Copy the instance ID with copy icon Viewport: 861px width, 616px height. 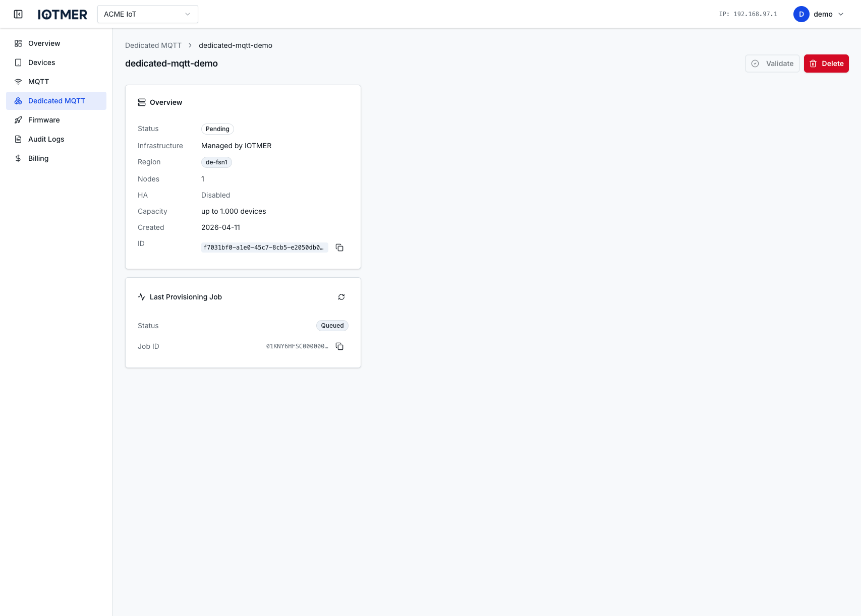[339, 248]
